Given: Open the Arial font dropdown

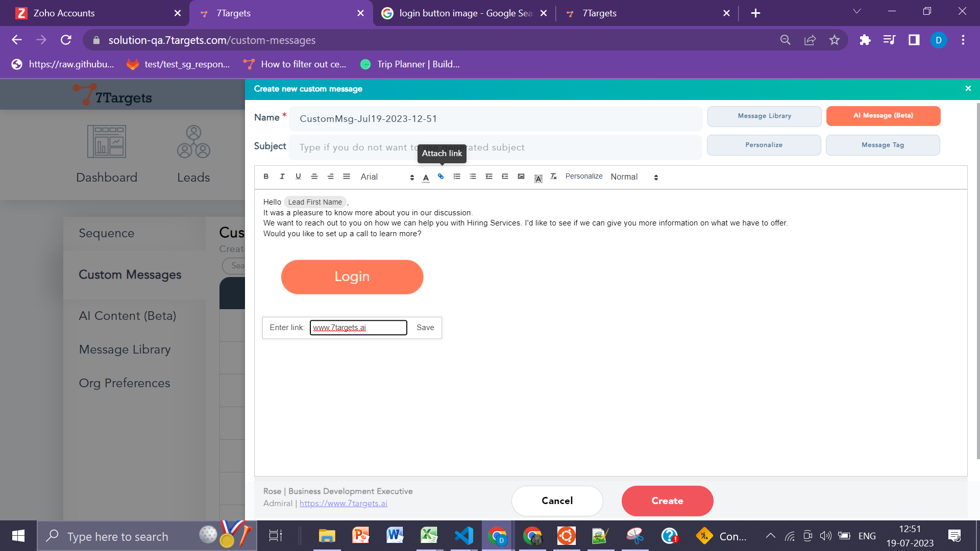Looking at the screenshot, I should click(x=387, y=177).
